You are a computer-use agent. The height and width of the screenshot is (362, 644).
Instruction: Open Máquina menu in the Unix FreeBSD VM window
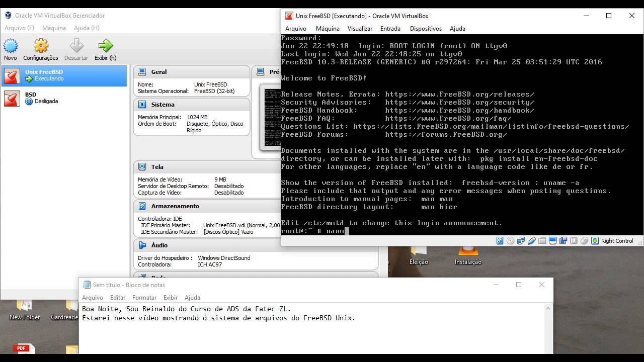[x=328, y=29]
